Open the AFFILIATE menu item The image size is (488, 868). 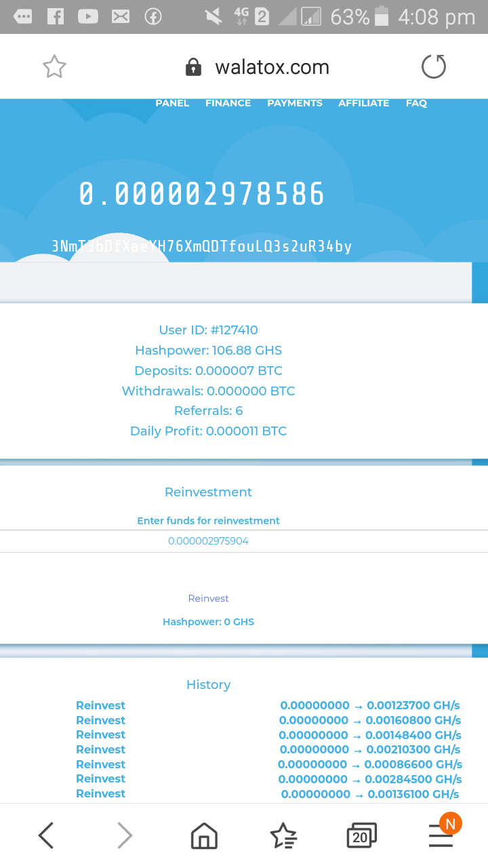[x=364, y=103]
